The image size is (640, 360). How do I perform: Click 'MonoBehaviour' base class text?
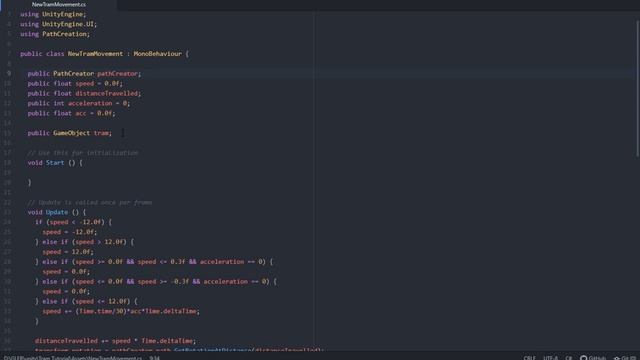coord(158,54)
